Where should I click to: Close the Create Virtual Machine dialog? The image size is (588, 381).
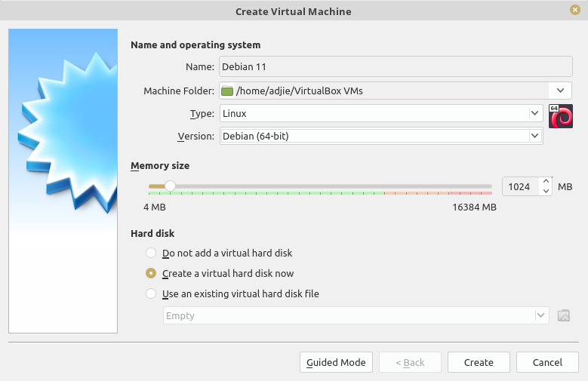pyautogui.click(x=574, y=10)
